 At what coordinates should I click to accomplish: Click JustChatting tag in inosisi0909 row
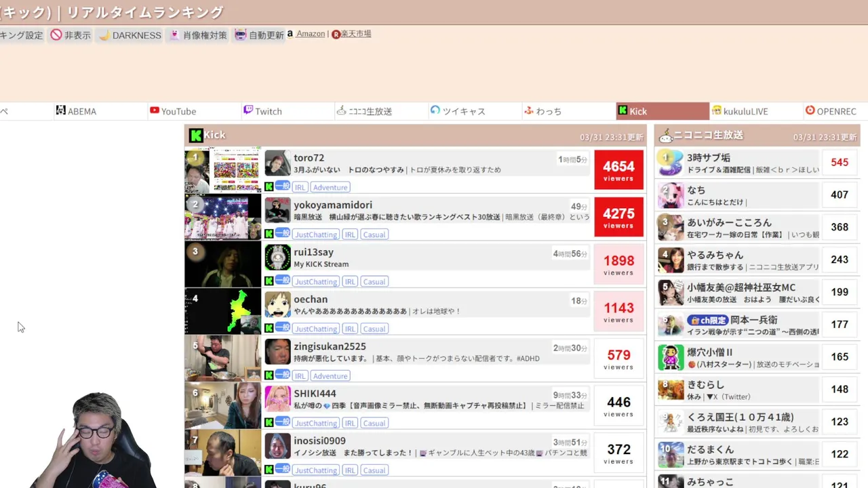tap(316, 470)
